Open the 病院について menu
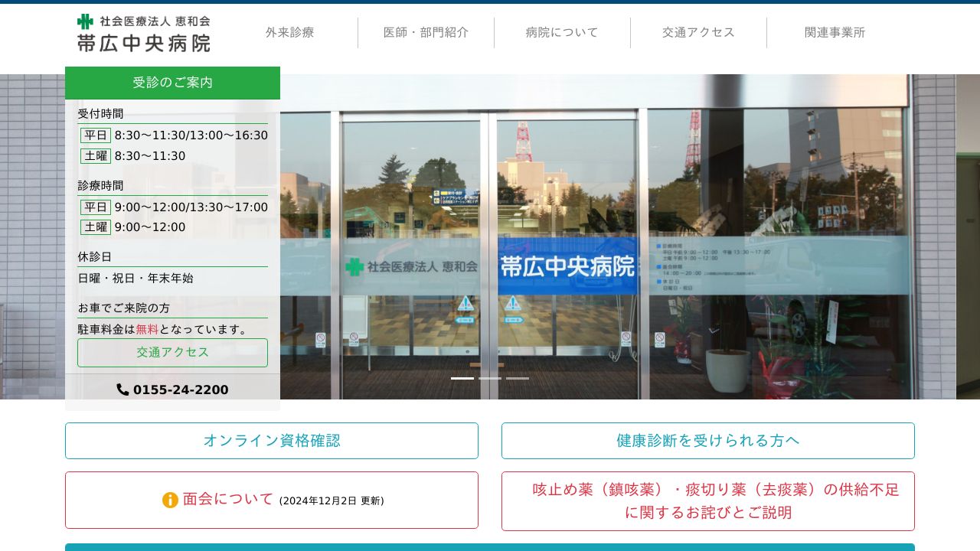The width and height of the screenshot is (980, 551). 561,32
